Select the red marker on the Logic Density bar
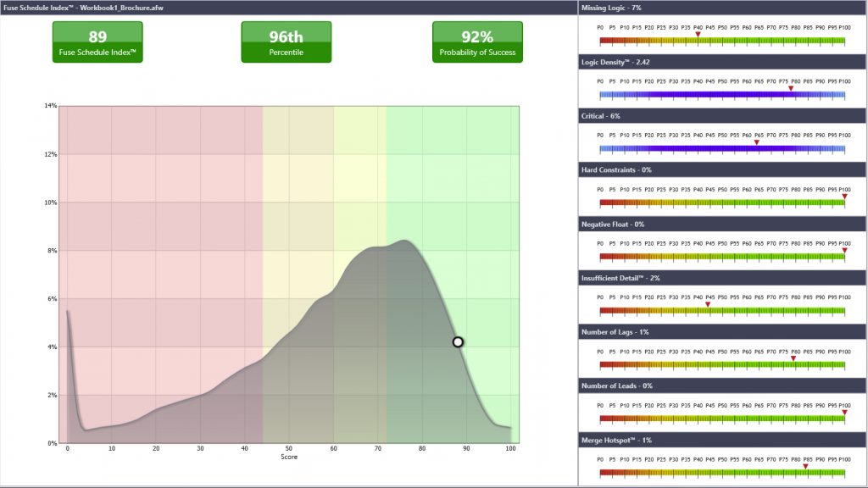Screen dimensions: 868x488 click(x=791, y=88)
